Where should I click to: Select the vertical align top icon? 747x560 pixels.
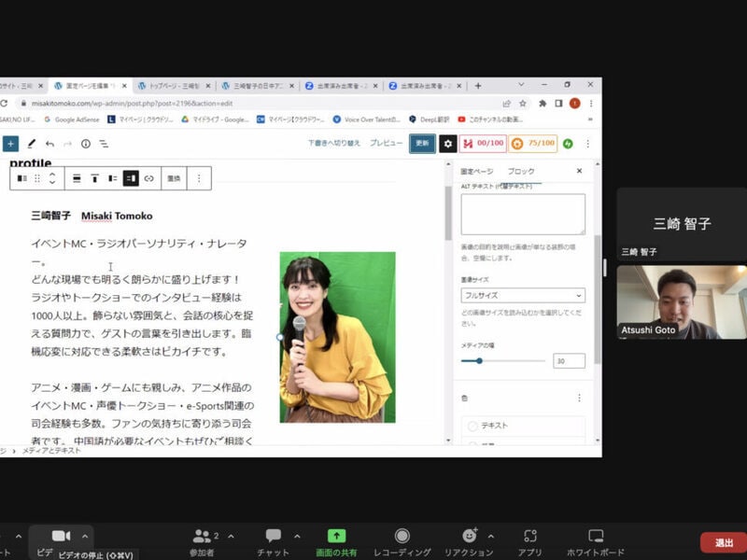(95, 178)
